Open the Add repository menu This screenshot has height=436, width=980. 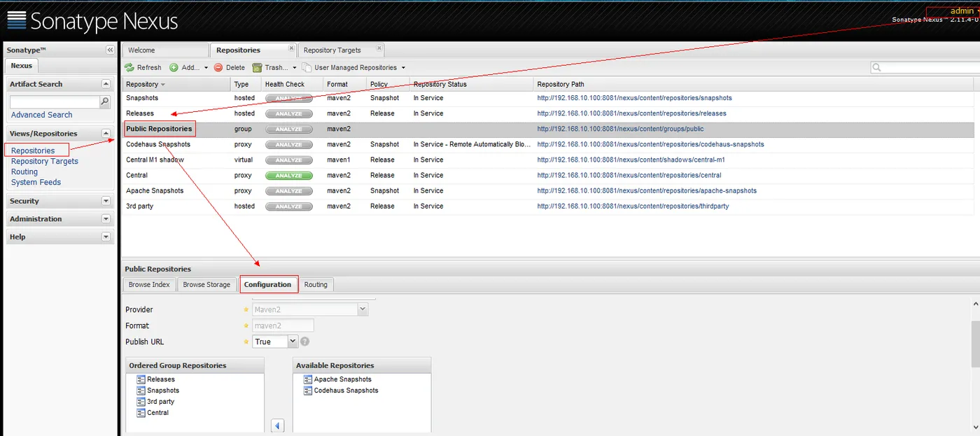point(189,68)
